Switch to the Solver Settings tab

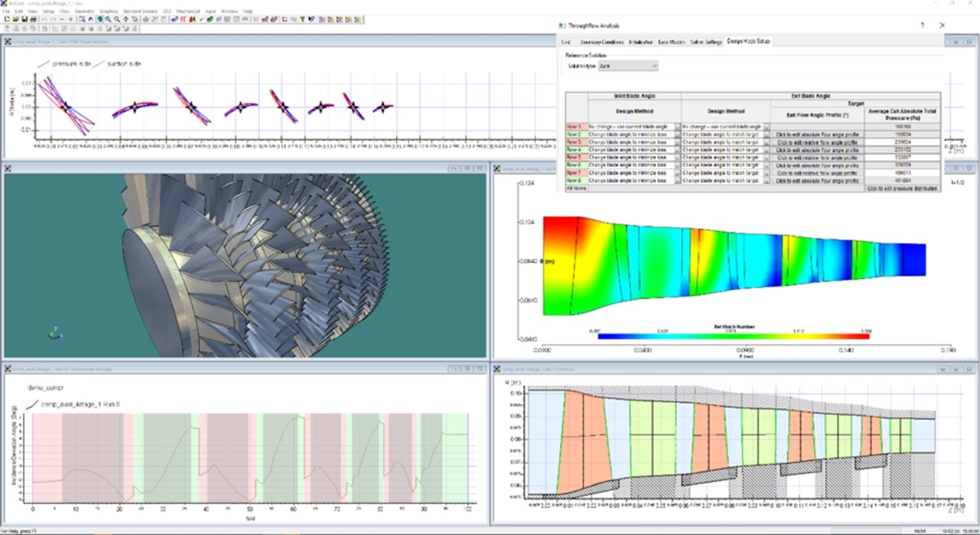706,40
